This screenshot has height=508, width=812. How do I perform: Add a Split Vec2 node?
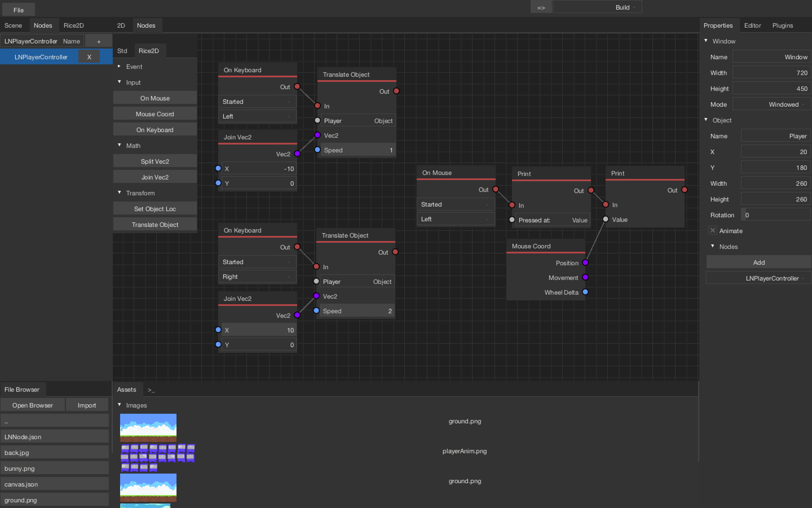pyautogui.click(x=155, y=161)
